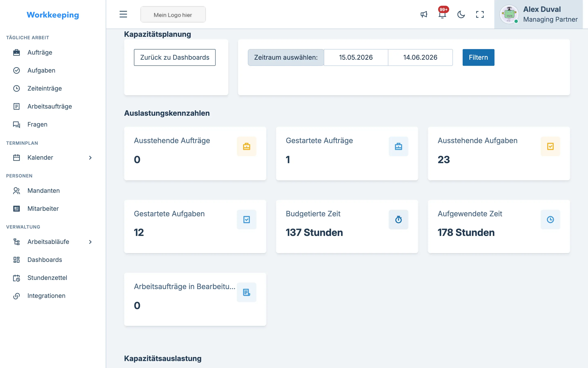The image size is (588, 368).
Task: Click the Gestartete Aufträge briefcase icon
Action: point(398,147)
